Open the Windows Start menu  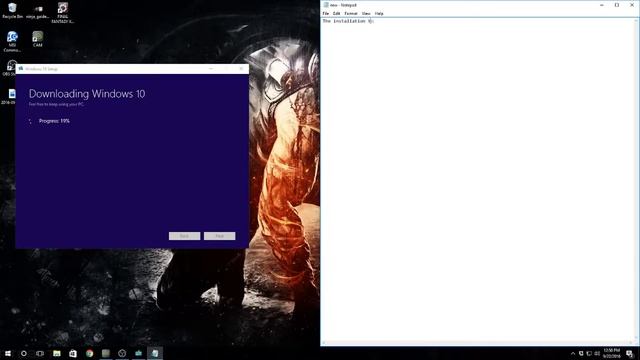tap(8, 353)
